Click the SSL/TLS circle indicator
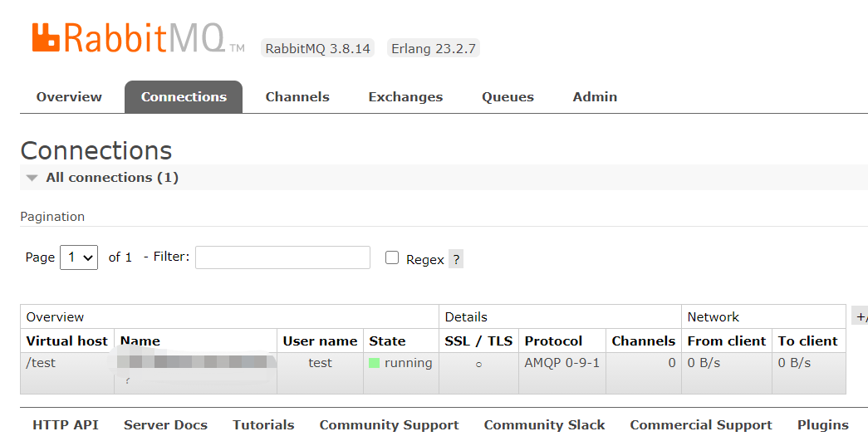 tap(478, 364)
